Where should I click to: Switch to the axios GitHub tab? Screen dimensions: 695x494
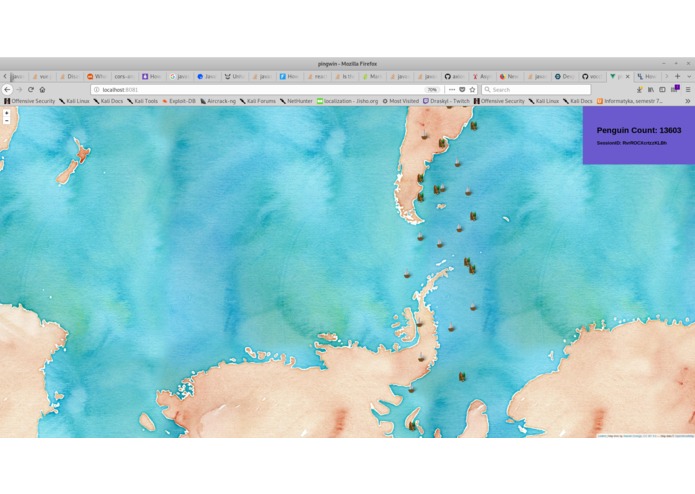pos(454,76)
